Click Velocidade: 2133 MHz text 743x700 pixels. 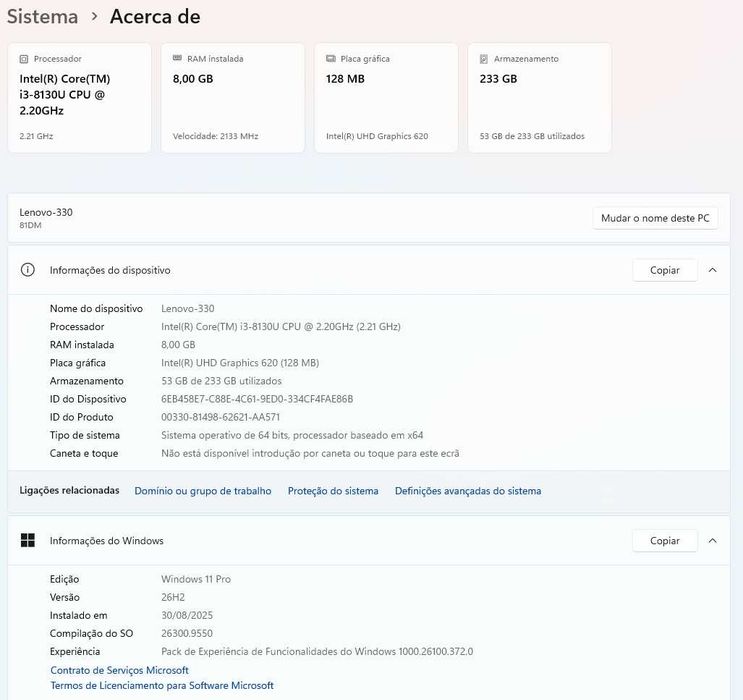(216, 136)
